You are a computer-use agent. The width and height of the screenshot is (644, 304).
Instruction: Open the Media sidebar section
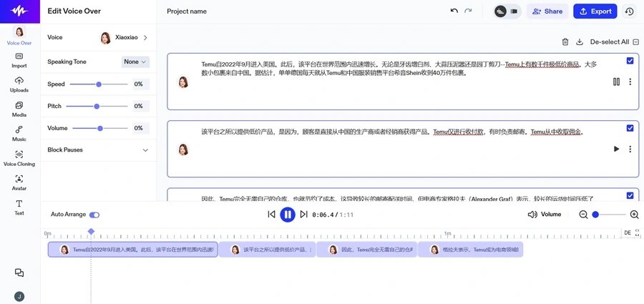[x=19, y=109]
